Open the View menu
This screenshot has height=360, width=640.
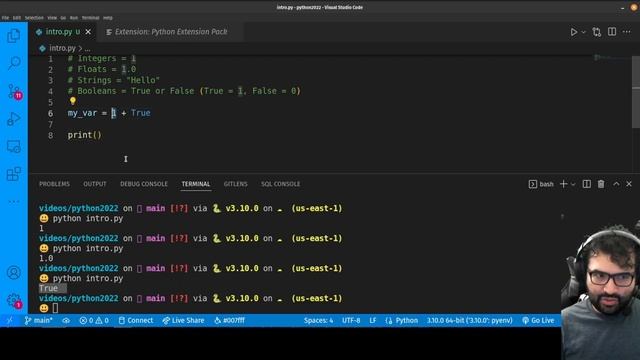(x=52, y=18)
